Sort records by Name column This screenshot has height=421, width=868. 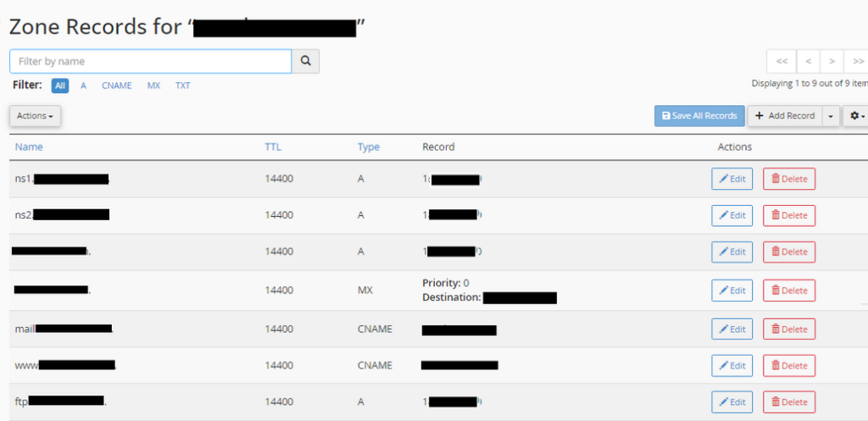point(29,147)
